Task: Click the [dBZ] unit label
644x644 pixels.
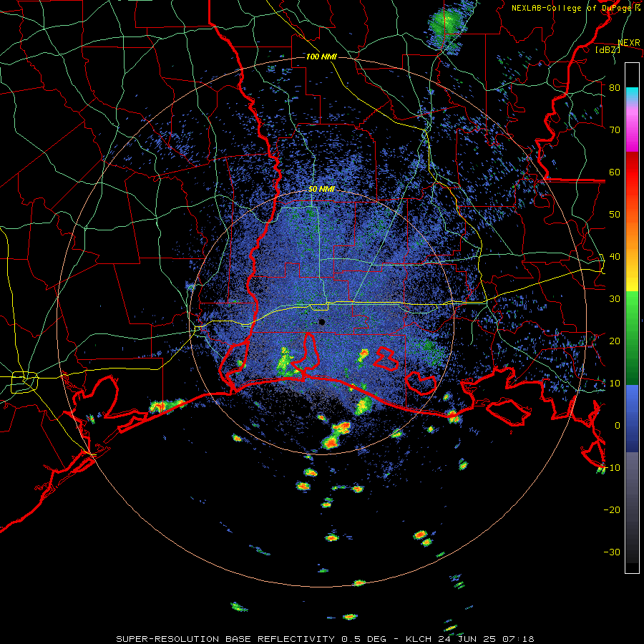Action: [608, 49]
